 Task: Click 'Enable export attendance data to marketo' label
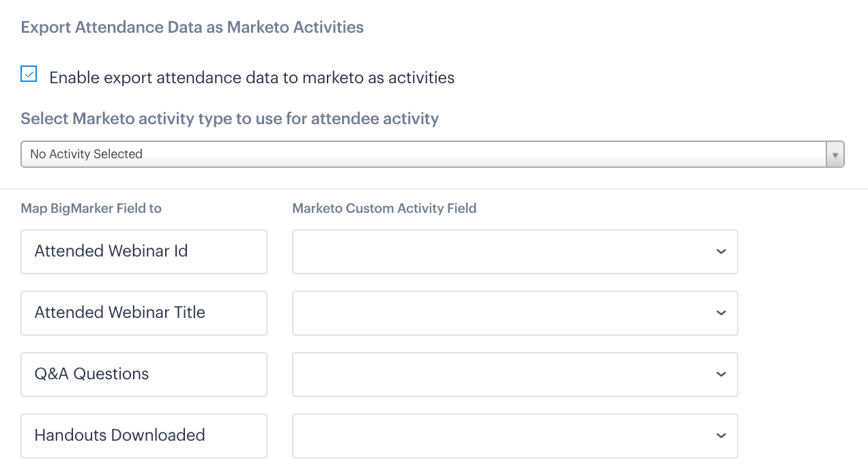click(x=252, y=78)
